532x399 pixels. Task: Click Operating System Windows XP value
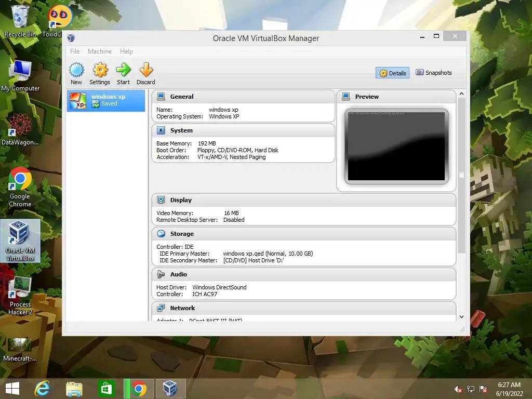[224, 116]
